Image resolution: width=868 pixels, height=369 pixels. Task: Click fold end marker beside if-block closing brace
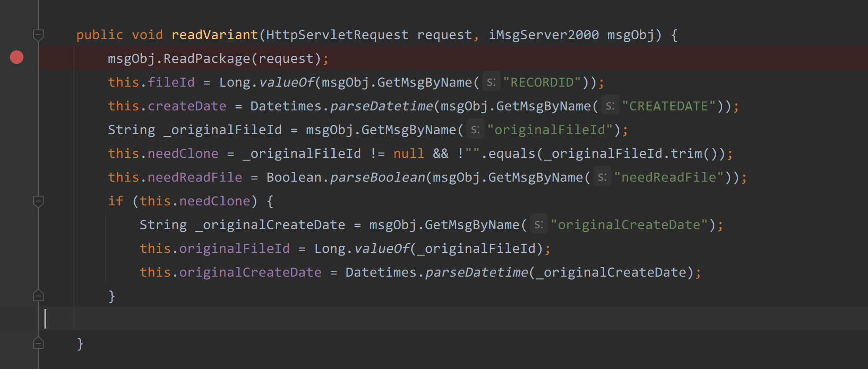coord(38,296)
